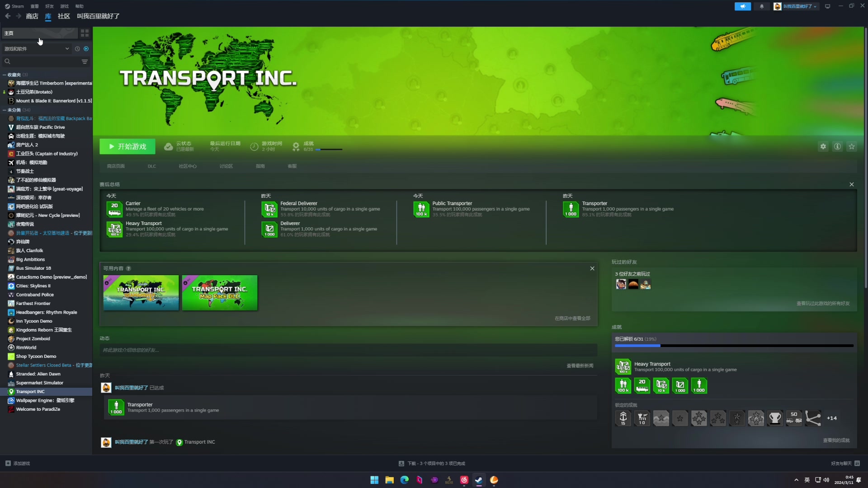The width and height of the screenshot is (868, 488).
Task: Open the game info icon
Action: coord(837,146)
